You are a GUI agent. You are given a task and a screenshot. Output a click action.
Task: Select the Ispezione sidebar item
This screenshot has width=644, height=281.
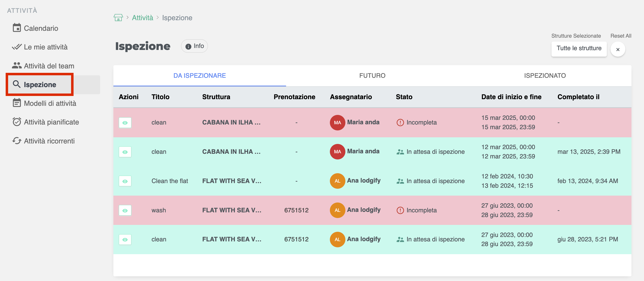(x=40, y=84)
